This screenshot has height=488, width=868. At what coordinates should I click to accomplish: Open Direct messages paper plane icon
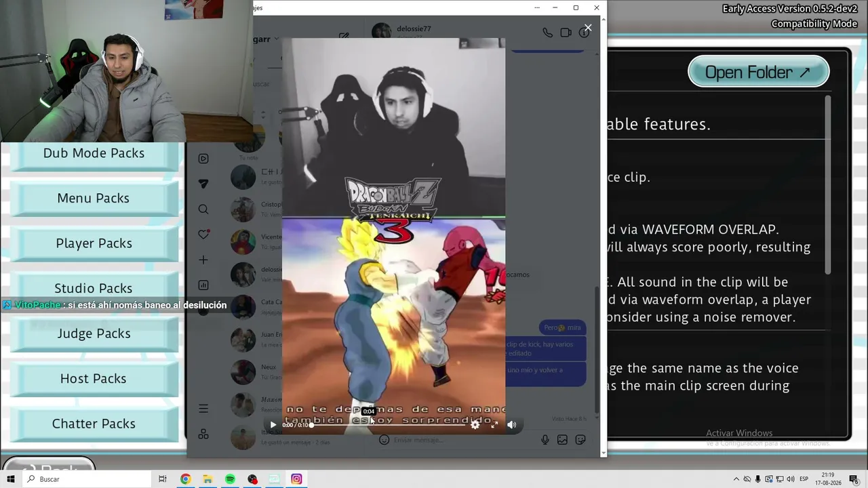[x=203, y=184]
